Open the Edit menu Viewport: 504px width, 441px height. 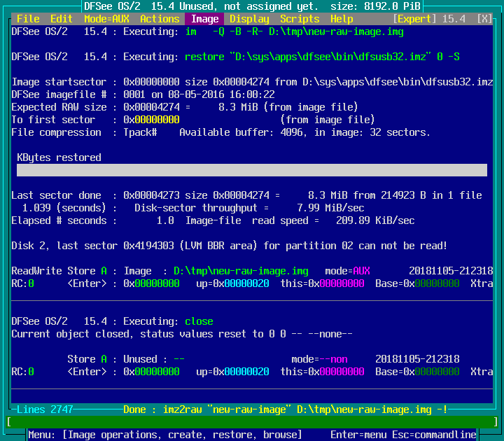point(62,19)
